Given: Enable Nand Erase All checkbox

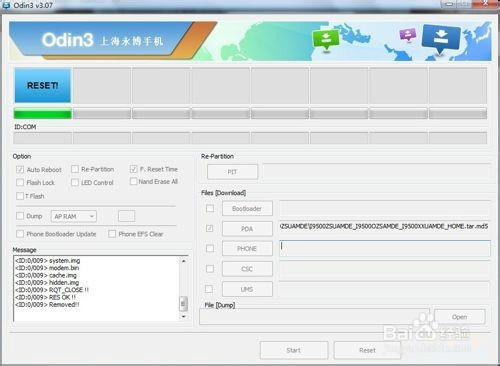Looking at the screenshot, I should click(x=133, y=181).
